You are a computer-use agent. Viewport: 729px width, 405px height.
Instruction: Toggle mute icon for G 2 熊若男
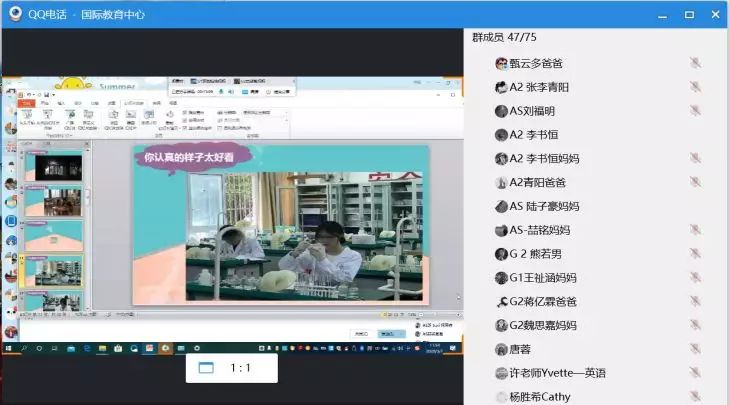(695, 253)
